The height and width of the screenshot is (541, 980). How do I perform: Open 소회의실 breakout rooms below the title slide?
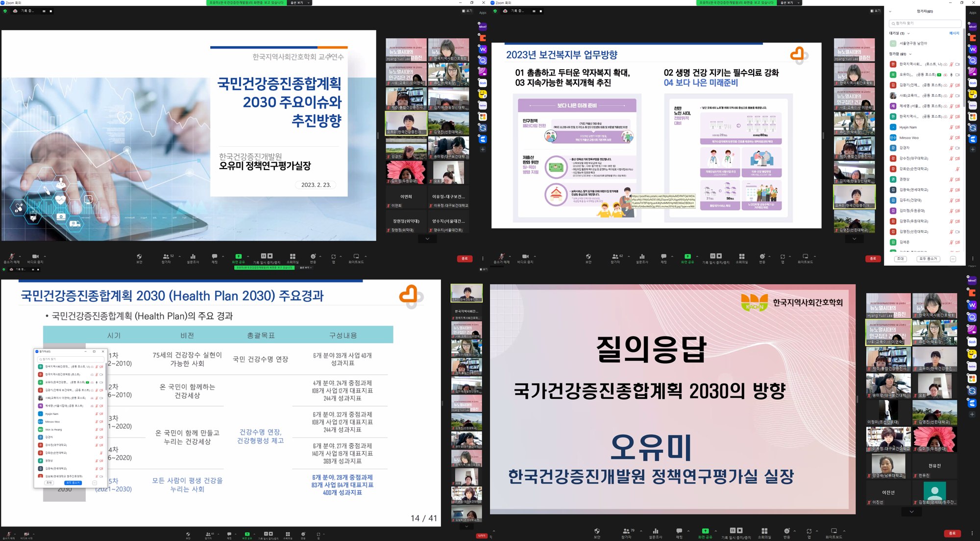click(293, 257)
